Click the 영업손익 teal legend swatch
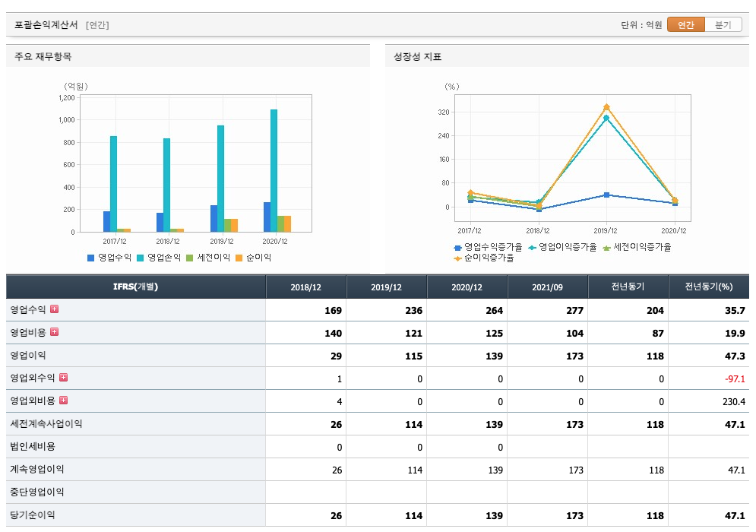The height and width of the screenshot is (532, 756). point(141,258)
